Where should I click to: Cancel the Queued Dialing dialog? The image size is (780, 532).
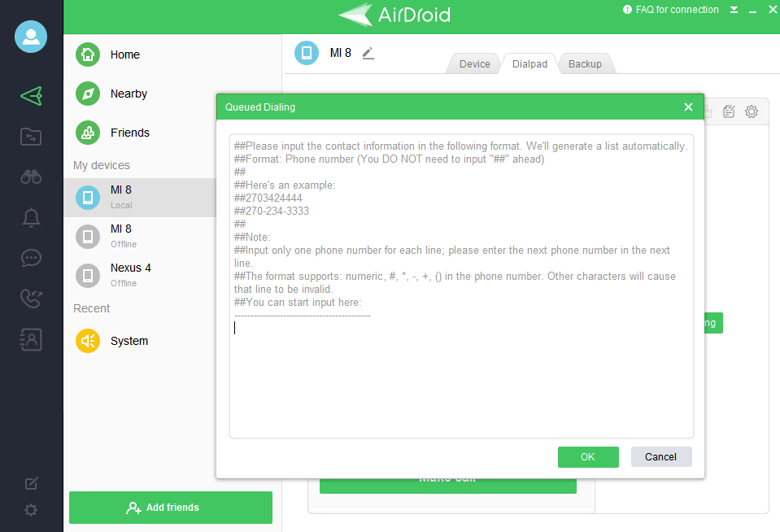[x=661, y=457]
